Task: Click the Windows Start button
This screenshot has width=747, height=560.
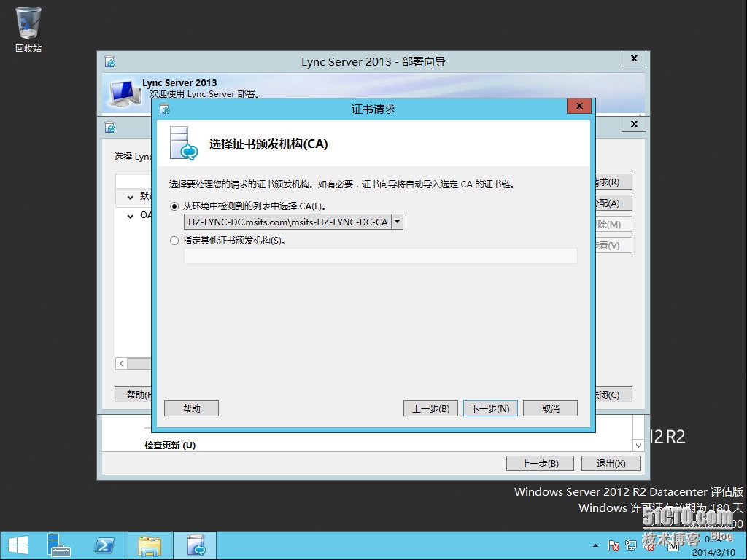Action: pyautogui.click(x=18, y=545)
